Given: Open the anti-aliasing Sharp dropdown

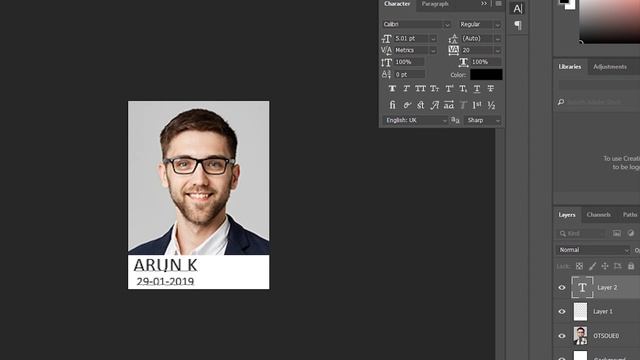Looking at the screenshot, I should [483, 120].
